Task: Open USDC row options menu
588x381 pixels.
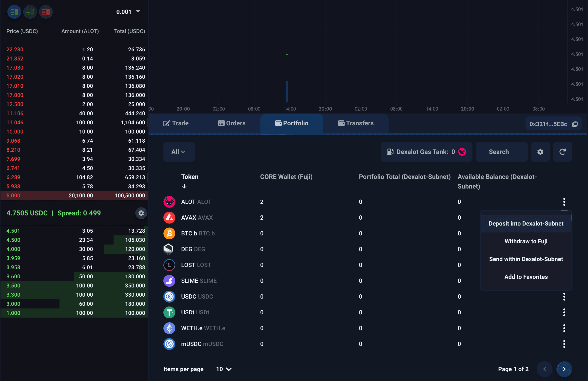Action: tap(564, 296)
